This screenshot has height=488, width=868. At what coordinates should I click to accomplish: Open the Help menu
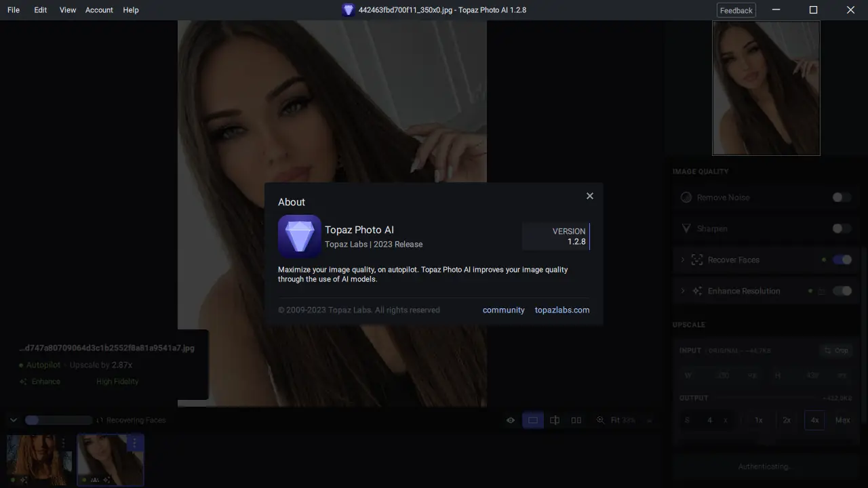tap(131, 10)
